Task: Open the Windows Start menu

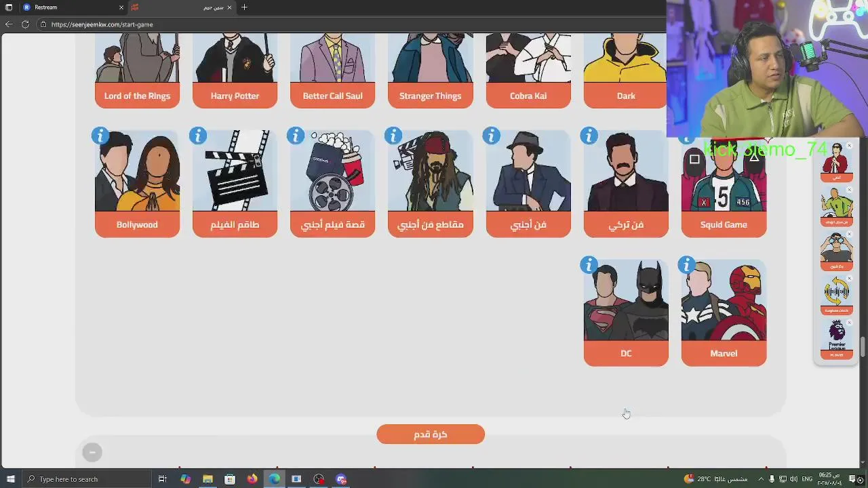Action: pos(10,479)
